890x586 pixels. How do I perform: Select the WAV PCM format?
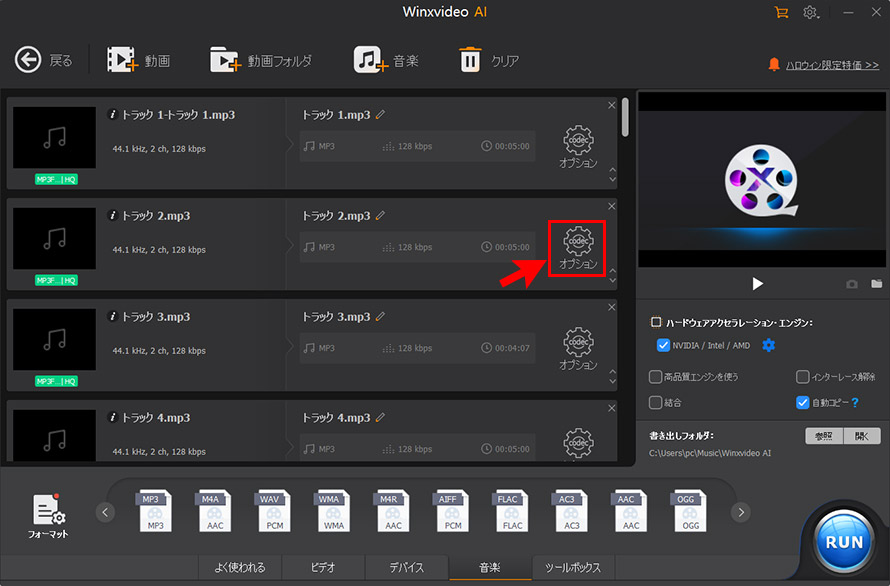click(x=274, y=511)
